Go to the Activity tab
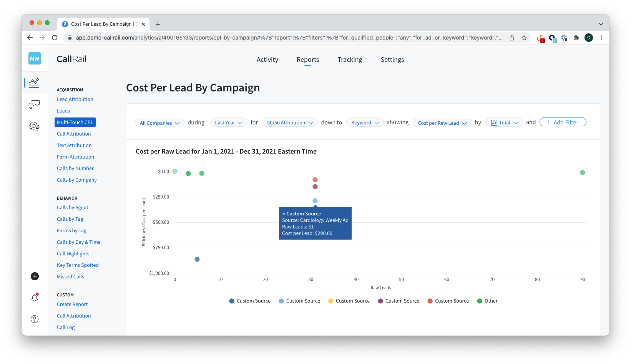This screenshot has width=631, height=364. (267, 60)
